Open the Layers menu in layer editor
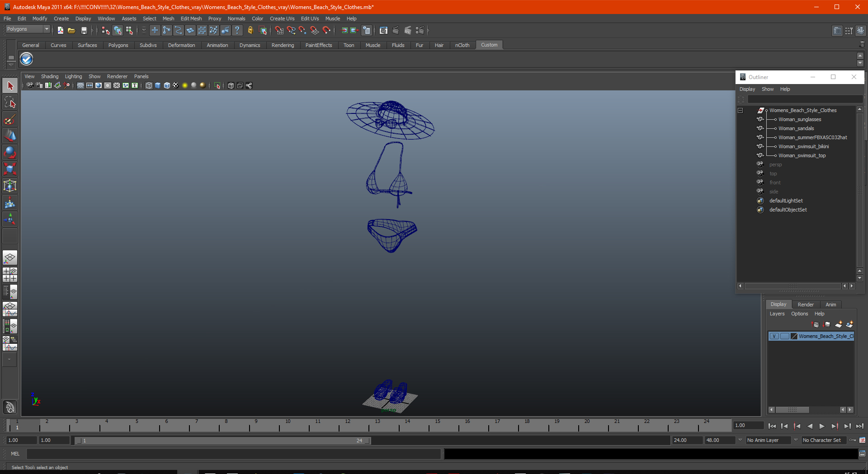Image resolution: width=868 pixels, height=474 pixels. click(x=777, y=314)
